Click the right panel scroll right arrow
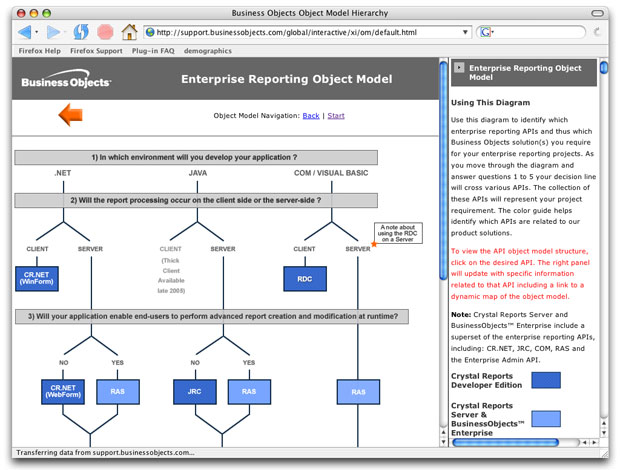The width and height of the screenshot is (620, 470). click(x=594, y=442)
